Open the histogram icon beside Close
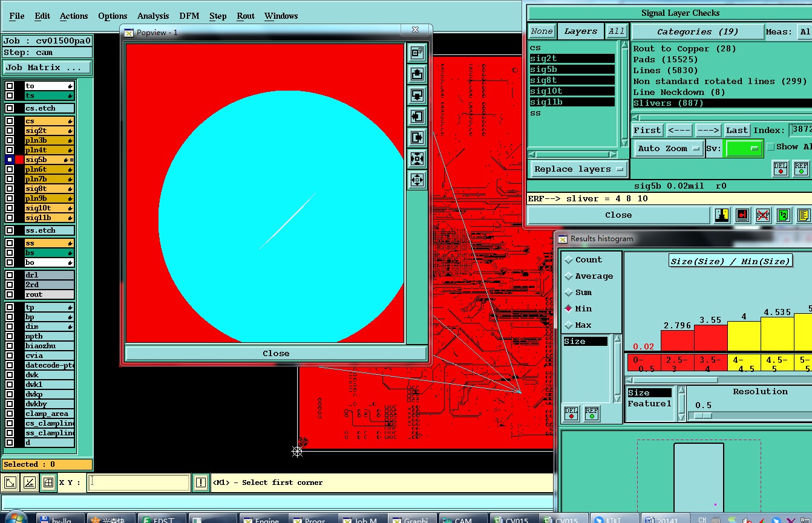 point(722,215)
